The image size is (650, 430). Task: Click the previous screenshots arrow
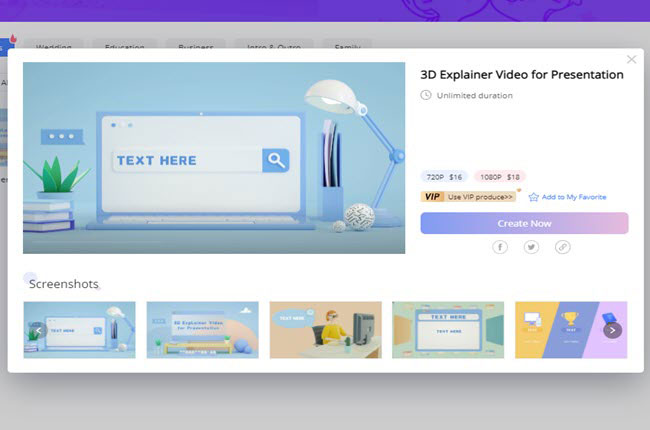point(38,330)
